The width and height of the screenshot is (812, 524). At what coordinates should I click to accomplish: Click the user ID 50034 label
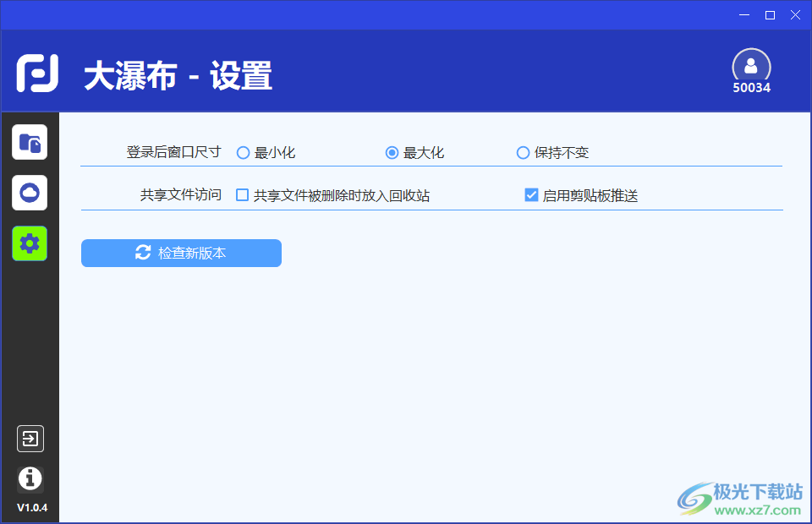(751, 87)
